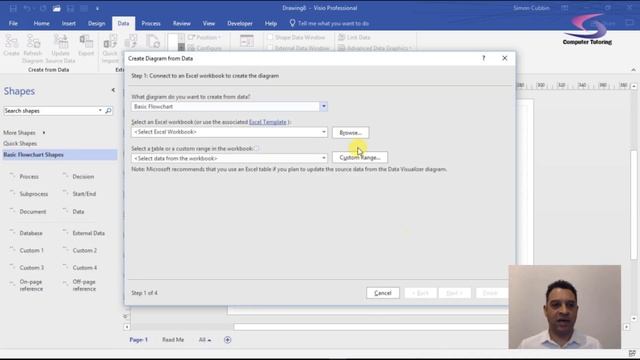The width and height of the screenshot is (640, 360).
Task: Click the Custom Range button
Action: click(360, 158)
